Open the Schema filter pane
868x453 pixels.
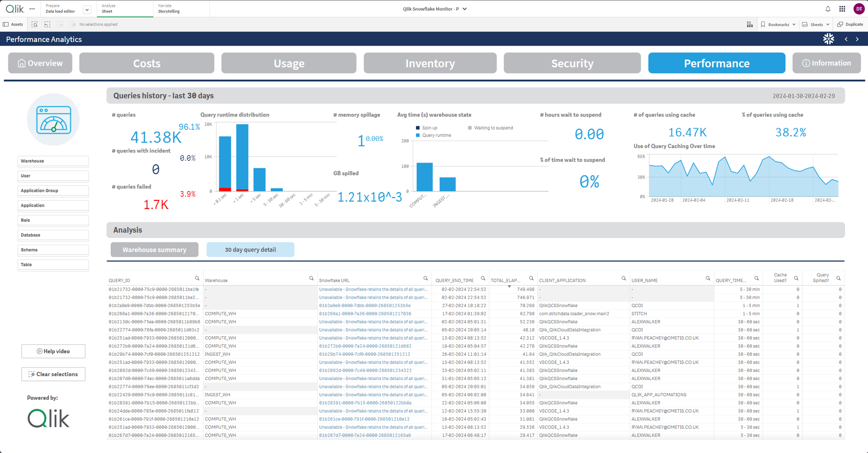(x=53, y=250)
